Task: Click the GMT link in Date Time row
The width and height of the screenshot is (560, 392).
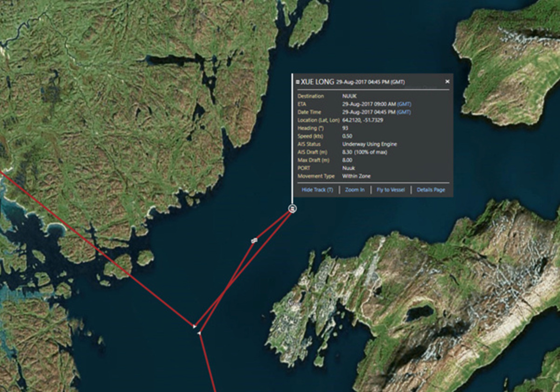Action: pyautogui.click(x=404, y=112)
